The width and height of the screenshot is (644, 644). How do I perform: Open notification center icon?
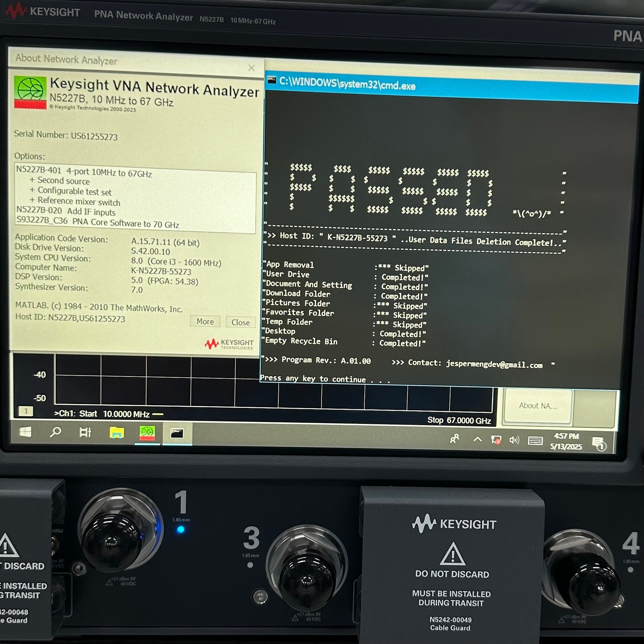click(x=599, y=443)
